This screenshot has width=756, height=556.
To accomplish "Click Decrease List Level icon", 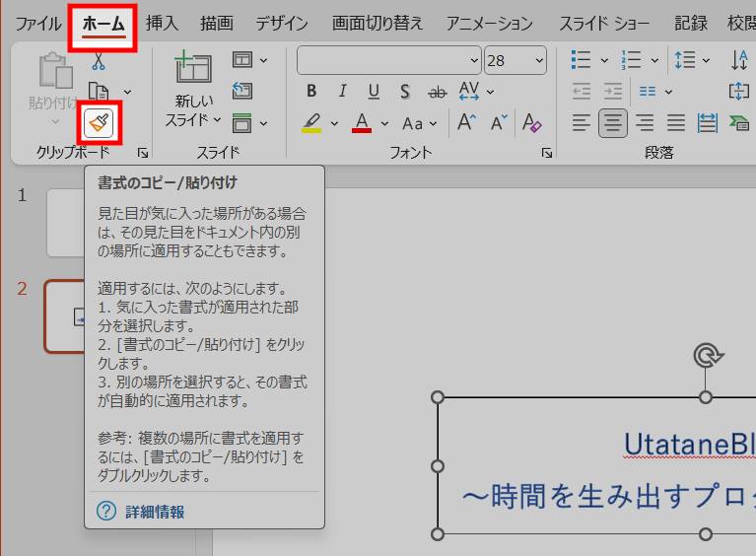I will click(581, 91).
